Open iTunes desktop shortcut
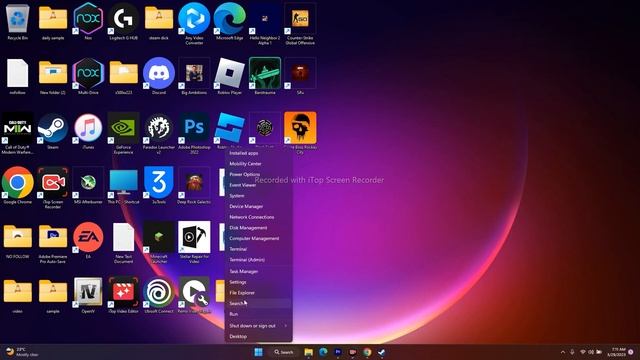The image size is (640, 360). [x=88, y=131]
